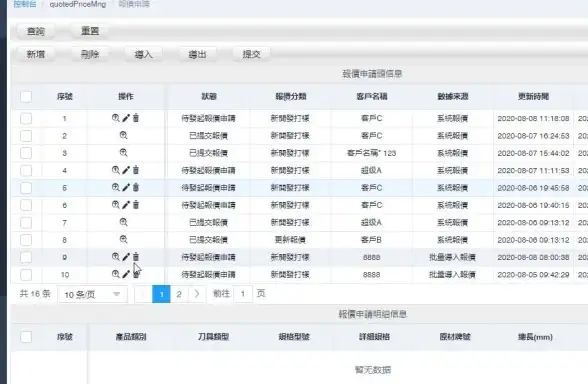Open row 3 details with the magnifier icon

123,153
